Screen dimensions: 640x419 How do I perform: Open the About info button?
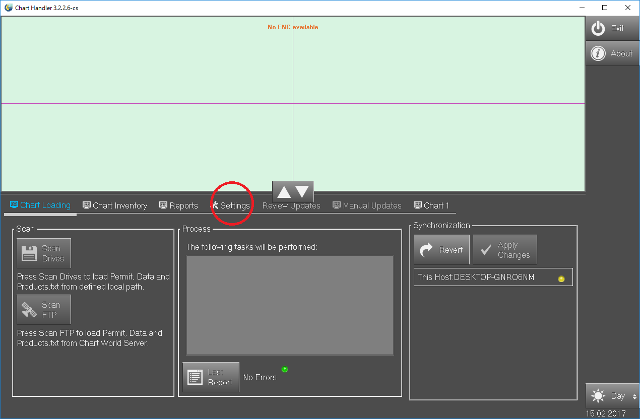[612, 54]
